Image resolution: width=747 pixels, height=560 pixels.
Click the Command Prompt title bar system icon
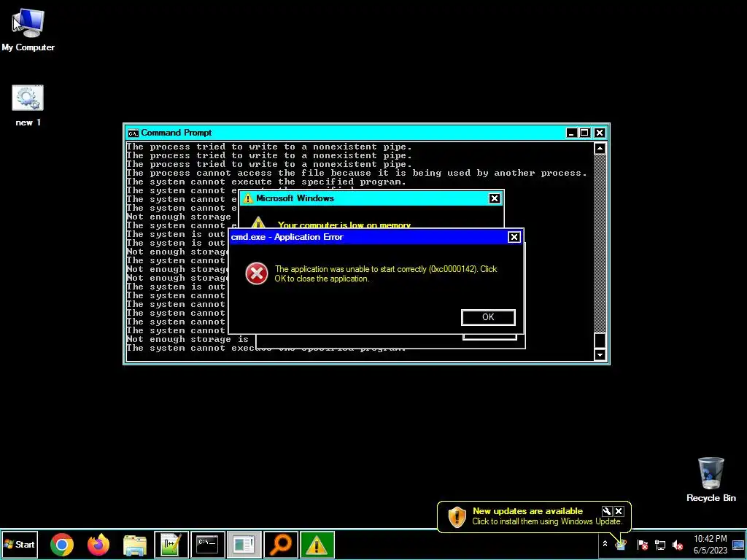pos(133,133)
